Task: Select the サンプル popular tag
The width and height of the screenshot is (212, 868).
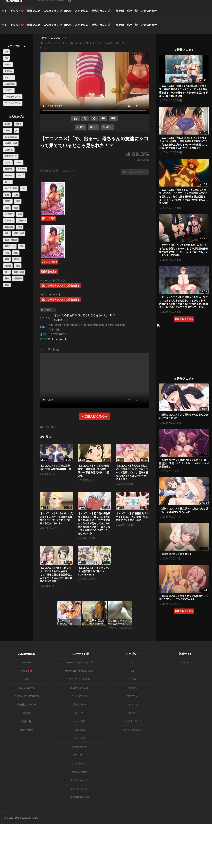Action: (22, 169)
